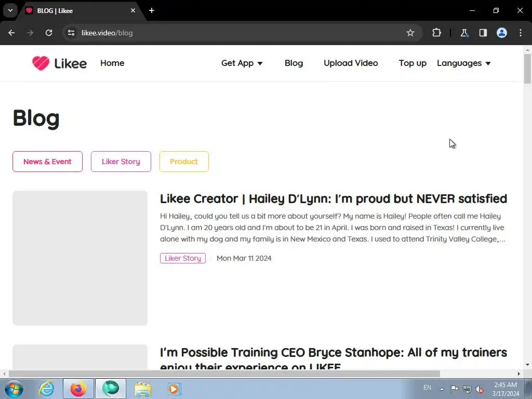Open Firefox from the taskbar

click(x=78, y=389)
